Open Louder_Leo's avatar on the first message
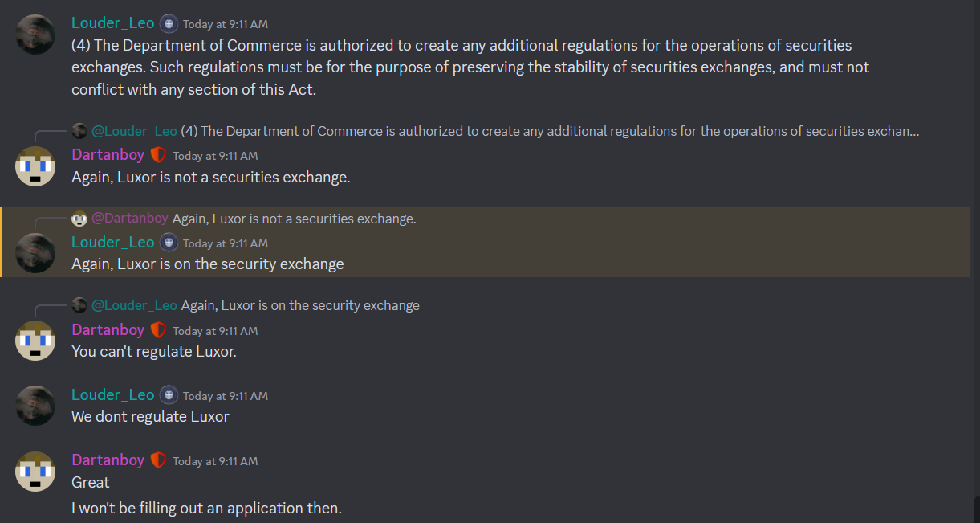Viewport: 980px width, 523px height. coord(35,35)
